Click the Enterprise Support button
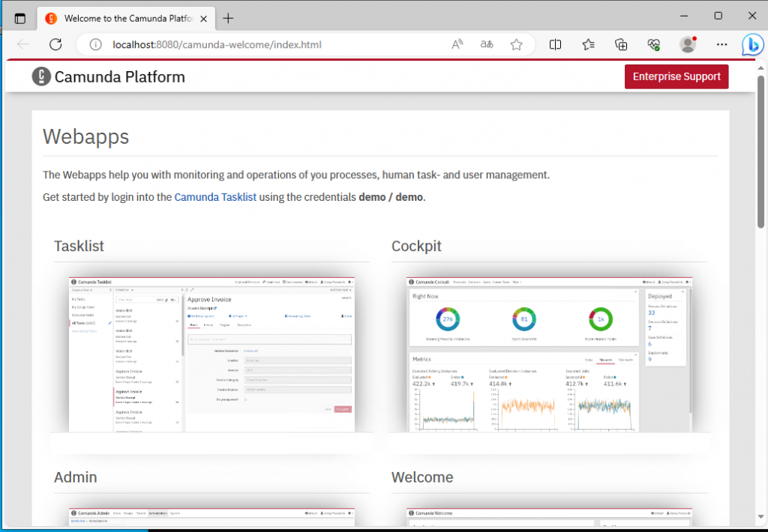Screen dimensions: 768x532 (676, 77)
